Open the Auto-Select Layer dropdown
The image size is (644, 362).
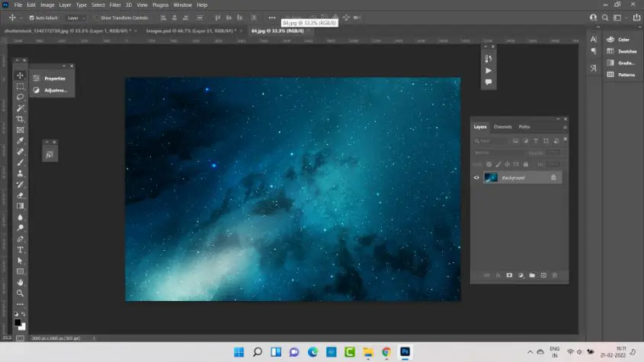pos(75,17)
